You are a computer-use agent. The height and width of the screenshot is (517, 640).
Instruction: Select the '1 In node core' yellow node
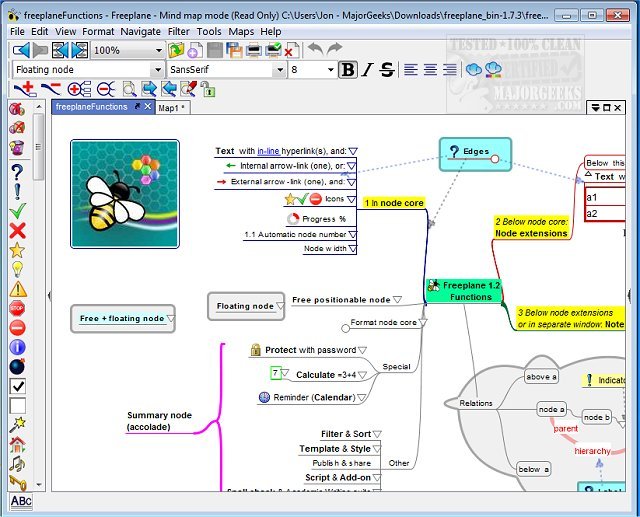pyautogui.click(x=394, y=203)
